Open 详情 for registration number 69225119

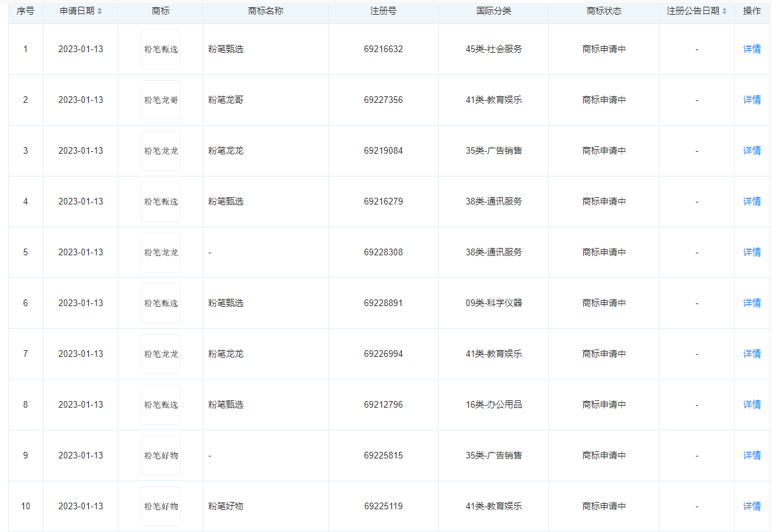(752, 507)
